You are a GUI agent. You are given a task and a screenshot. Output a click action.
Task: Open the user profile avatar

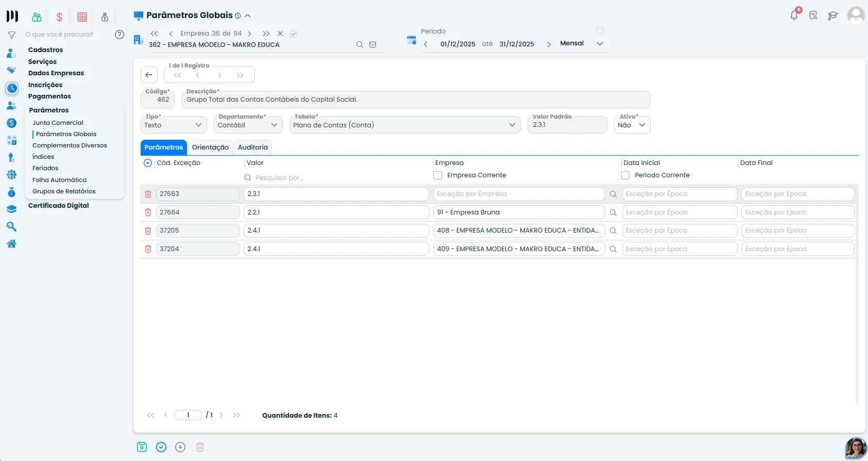(x=856, y=15)
